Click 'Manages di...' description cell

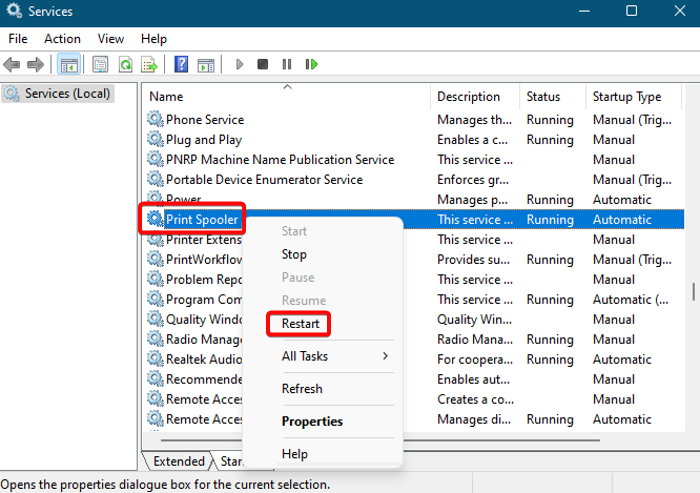[x=474, y=419]
